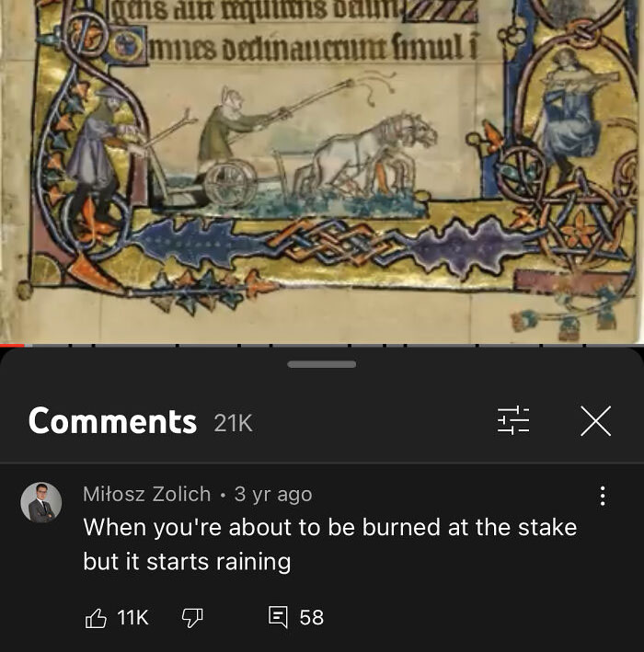Seek to the middle of the video progress bar
The image size is (644, 652).
322,345
